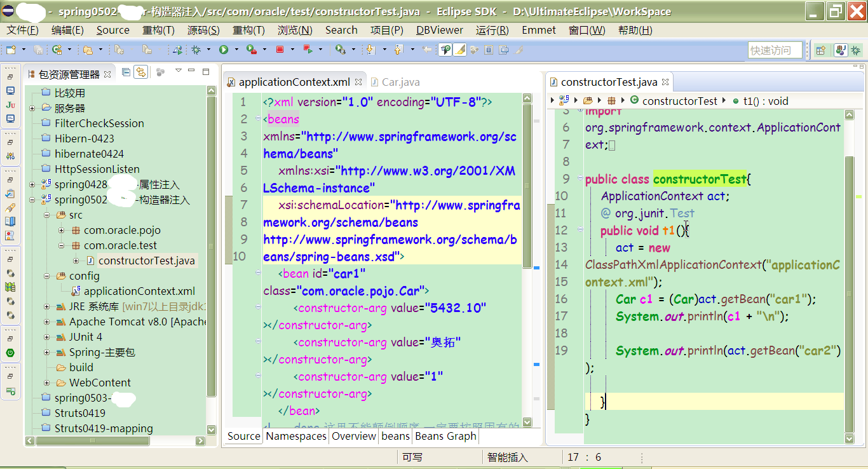This screenshot has height=469, width=868.
Task: Click the Debug bug icon in main toolbar
Action: [x=196, y=50]
